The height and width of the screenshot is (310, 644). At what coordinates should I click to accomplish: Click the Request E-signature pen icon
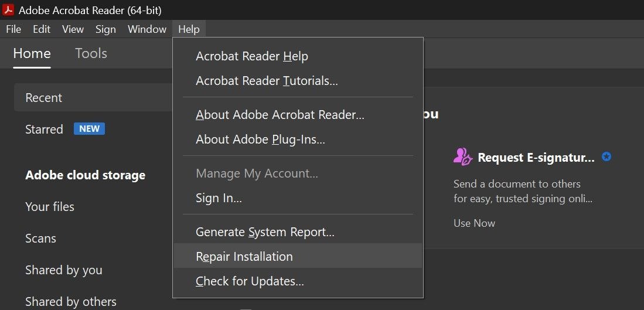(x=463, y=156)
